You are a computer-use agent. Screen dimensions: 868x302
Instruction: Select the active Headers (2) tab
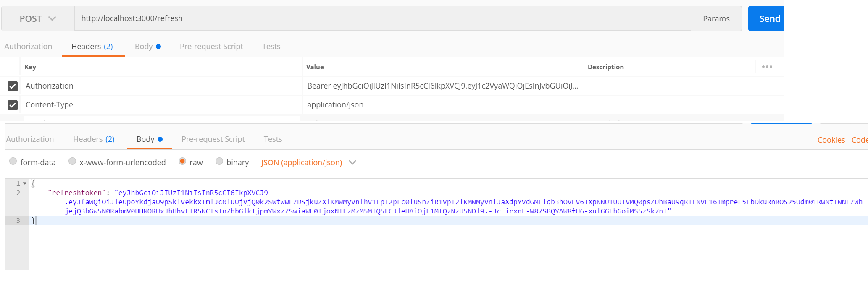tap(92, 47)
